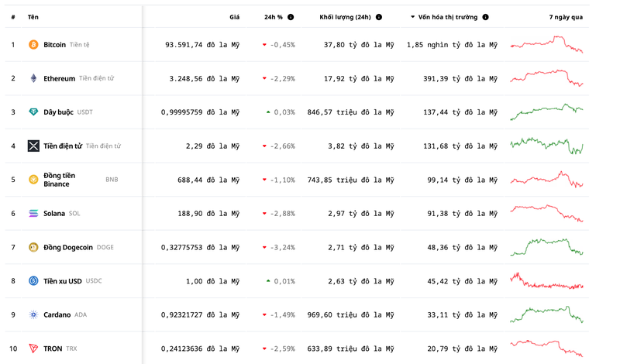This screenshot has height=364, width=620.
Task: Open the Solana SOL link
Action: click(x=54, y=214)
